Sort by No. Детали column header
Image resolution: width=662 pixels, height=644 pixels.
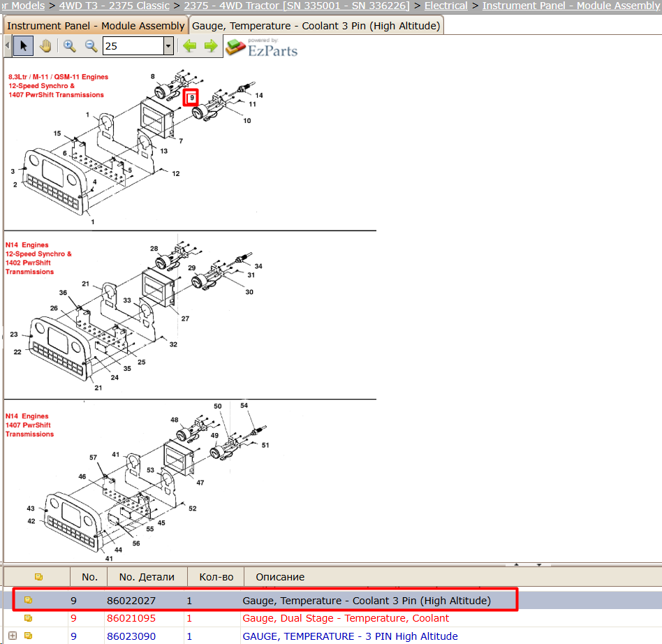pyautogui.click(x=147, y=577)
